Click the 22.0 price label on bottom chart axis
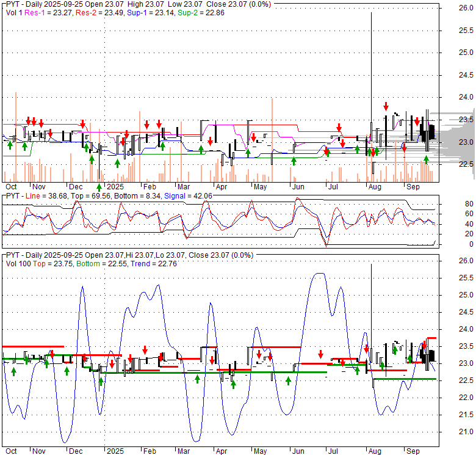This screenshot has height=455, width=476. (466, 398)
